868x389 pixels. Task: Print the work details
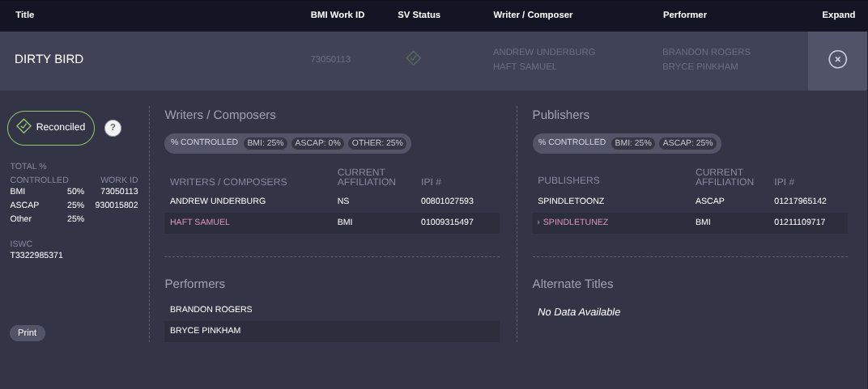click(28, 332)
